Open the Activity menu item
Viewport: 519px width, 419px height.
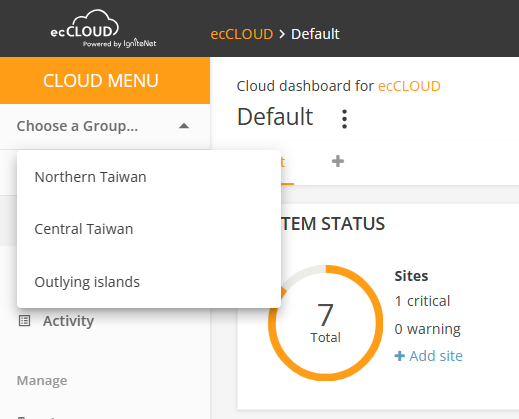coord(68,321)
